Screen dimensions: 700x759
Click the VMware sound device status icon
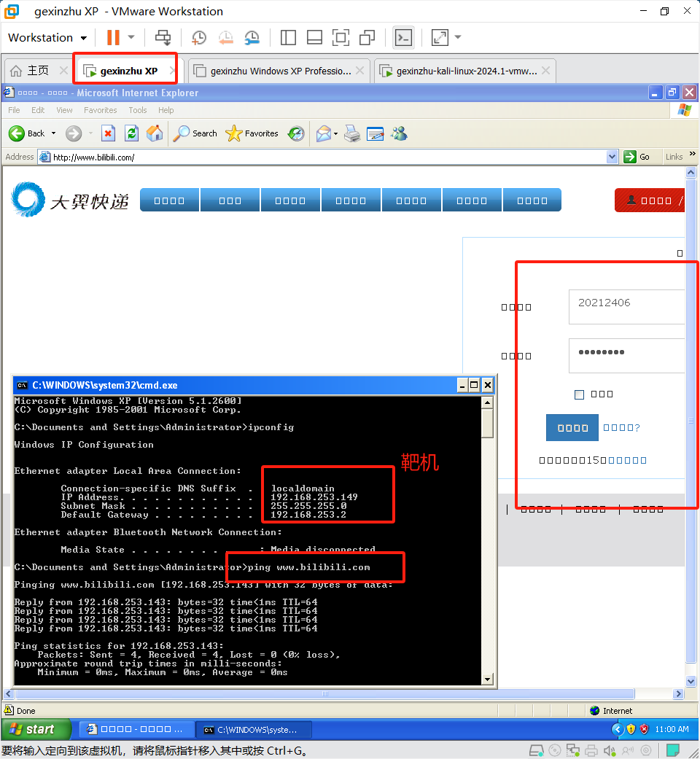click(610, 751)
